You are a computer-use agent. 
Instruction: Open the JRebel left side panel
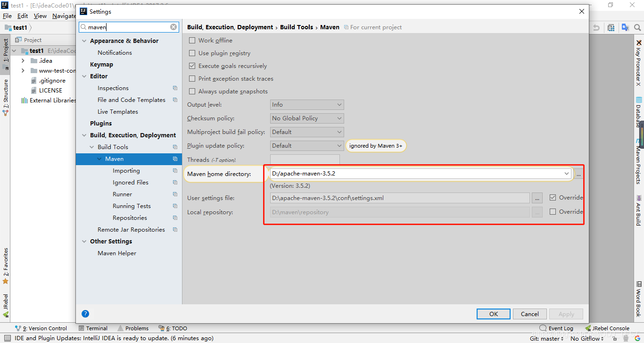(x=6, y=305)
